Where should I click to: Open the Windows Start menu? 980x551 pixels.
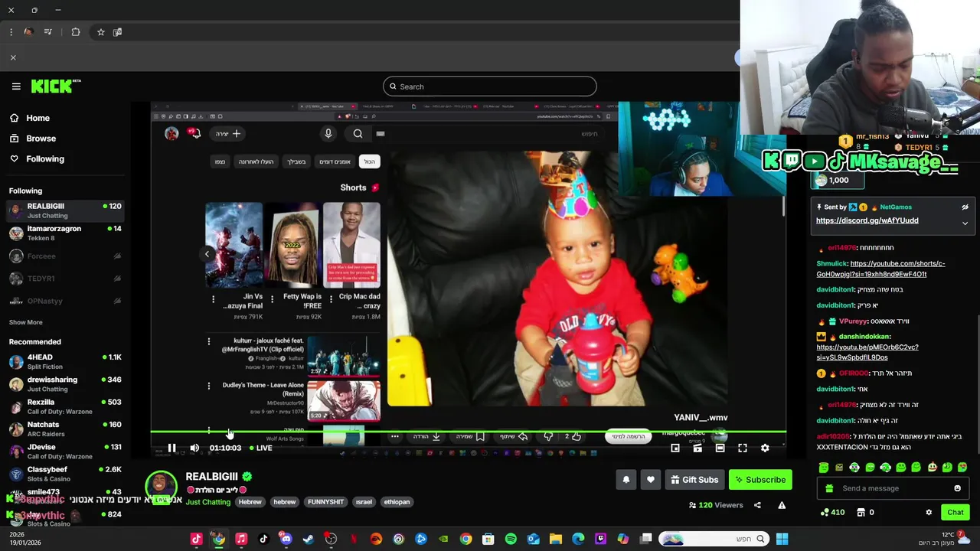pos(782,539)
